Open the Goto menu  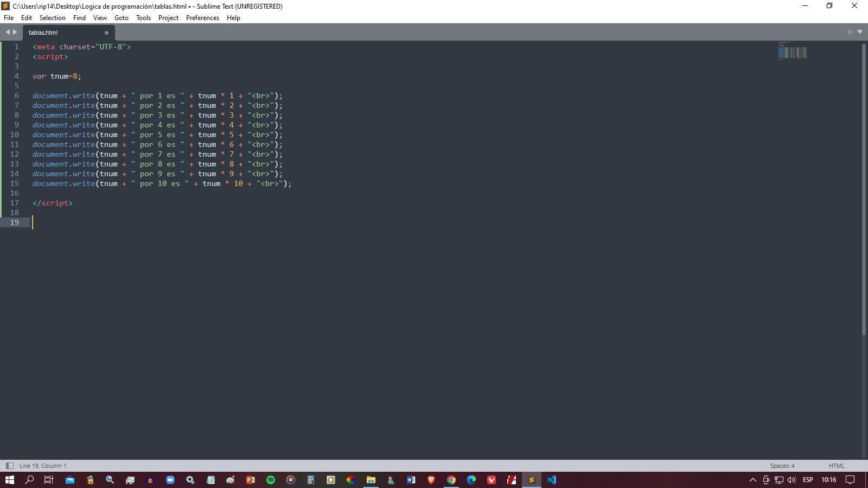[x=122, y=18]
